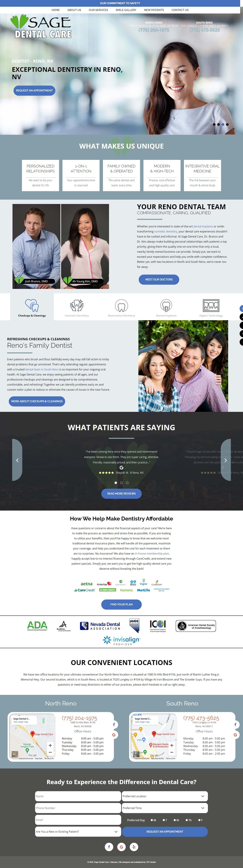Click the Phone Number input field

(x=78, y=808)
